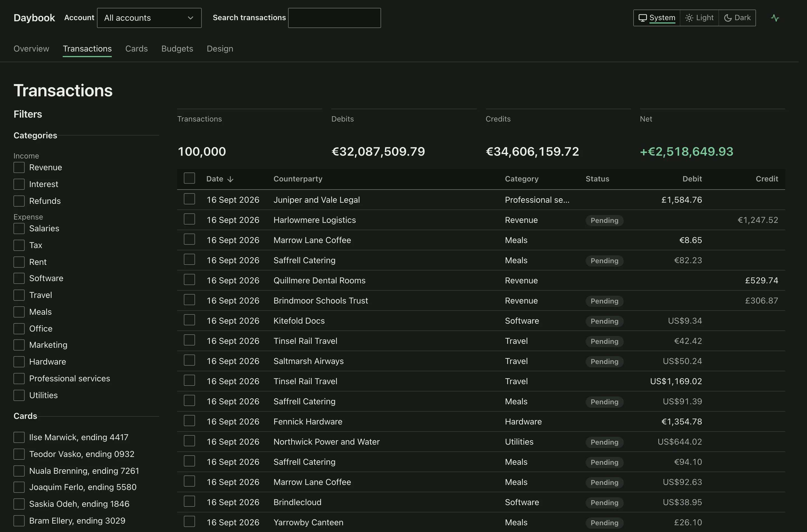
Task: Click the Pending badge for Harlowmere Logistics
Action: [x=604, y=221]
